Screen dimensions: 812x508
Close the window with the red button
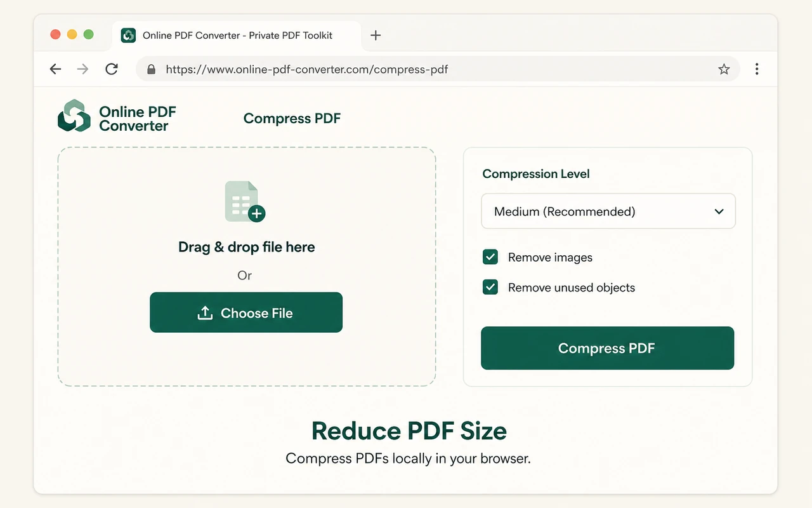pyautogui.click(x=55, y=34)
